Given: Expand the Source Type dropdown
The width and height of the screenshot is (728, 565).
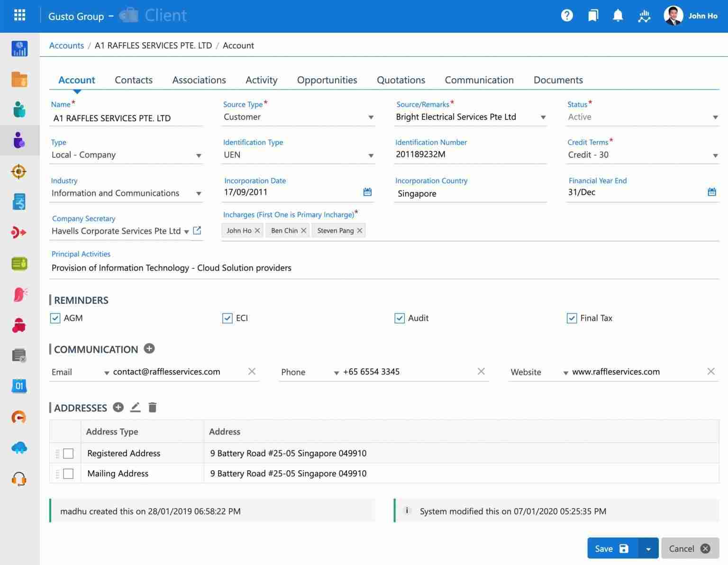Looking at the screenshot, I should click(371, 118).
